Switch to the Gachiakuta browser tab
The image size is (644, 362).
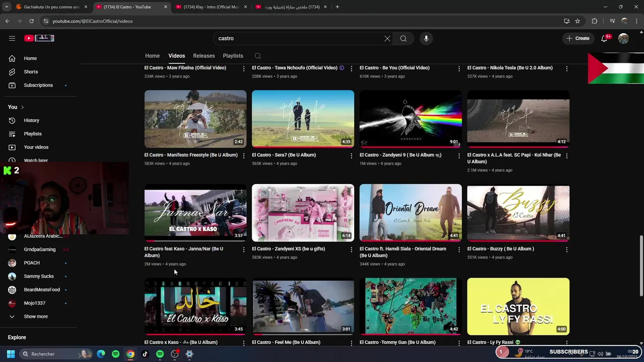[52, 7]
